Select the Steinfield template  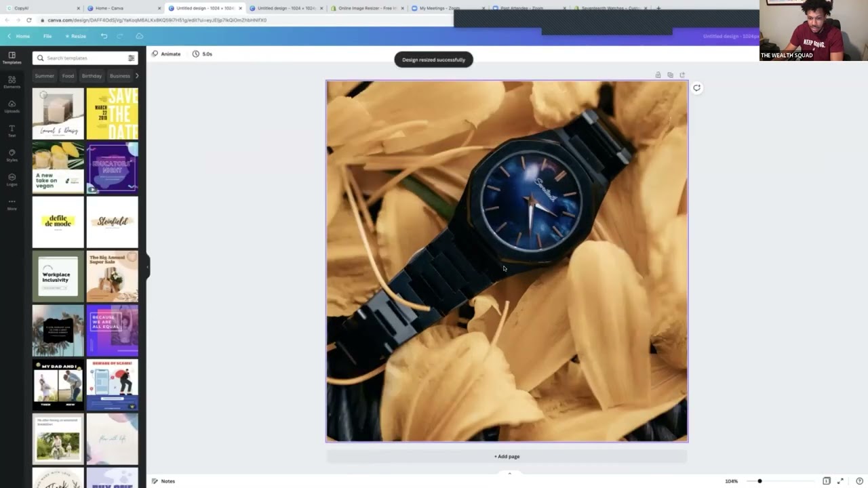[x=112, y=222]
